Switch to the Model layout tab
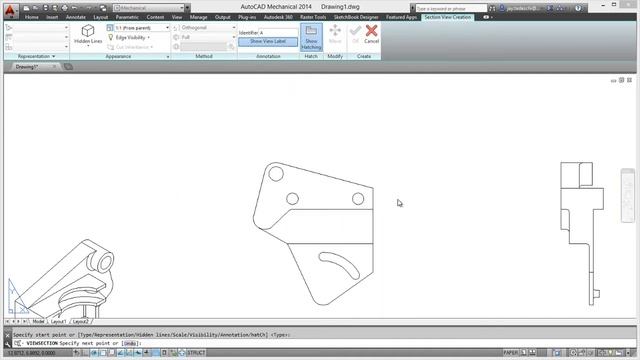 [x=38, y=322]
